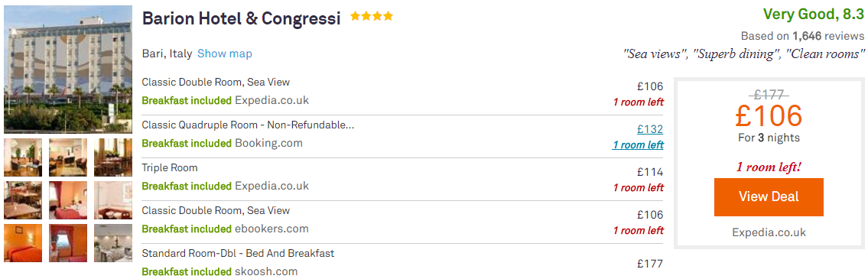Click the four-star rating icon
Viewport: 868px width, 279px height.
pyautogui.click(x=372, y=17)
